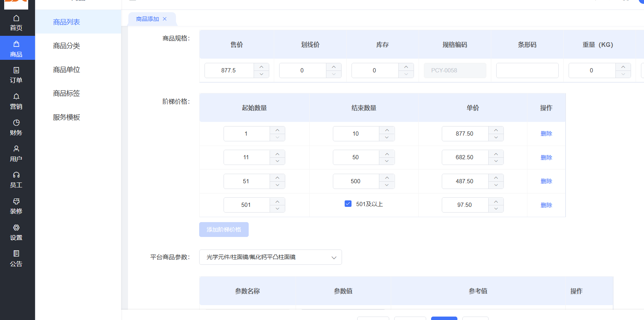The width and height of the screenshot is (644, 320).
Task: Focus unit price input 97.50
Action: (x=465, y=205)
